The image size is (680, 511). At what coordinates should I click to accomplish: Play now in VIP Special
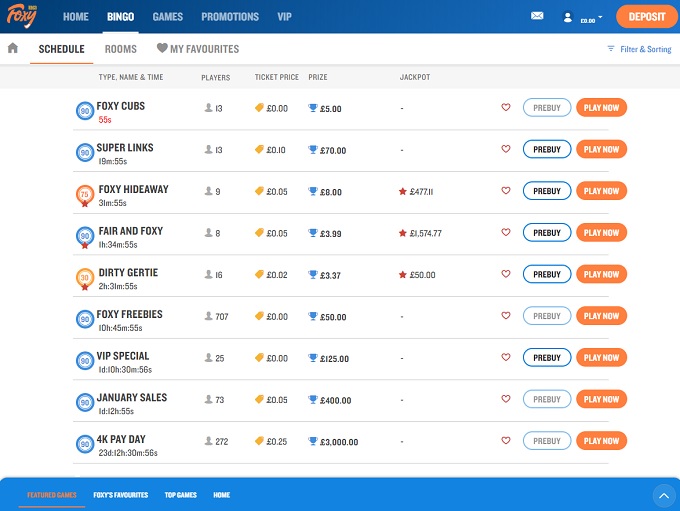(602, 357)
